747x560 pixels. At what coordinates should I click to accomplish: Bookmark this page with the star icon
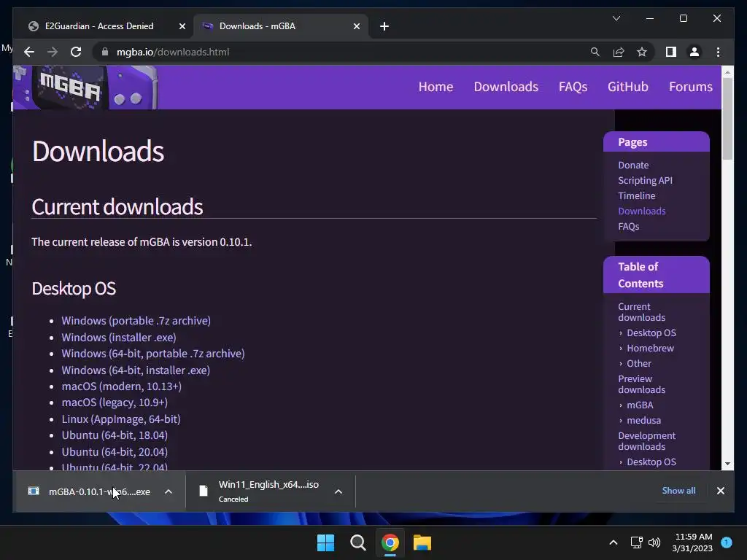[642, 52]
